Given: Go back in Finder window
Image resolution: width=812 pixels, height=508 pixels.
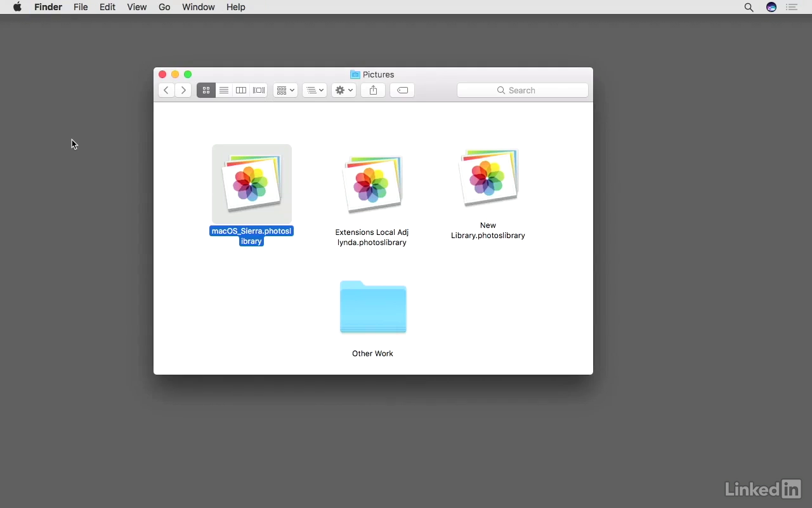Looking at the screenshot, I should 166,90.
